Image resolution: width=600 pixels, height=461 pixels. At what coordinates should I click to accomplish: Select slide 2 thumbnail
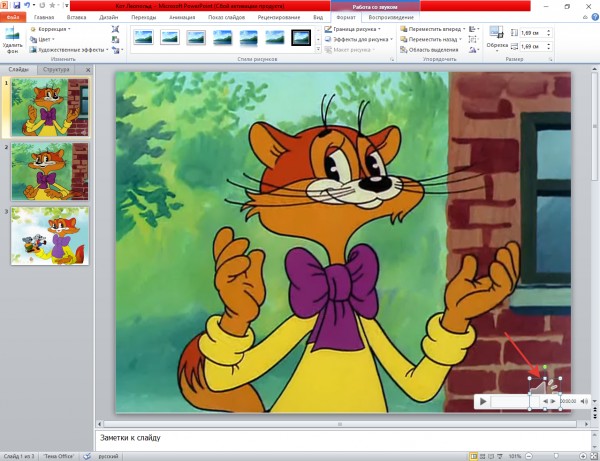[x=49, y=172]
